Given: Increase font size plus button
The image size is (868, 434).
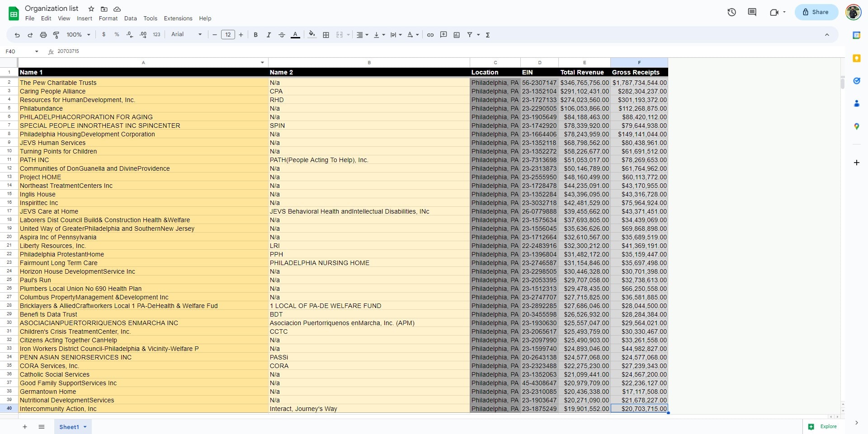Looking at the screenshot, I should (x=241, y=35).
